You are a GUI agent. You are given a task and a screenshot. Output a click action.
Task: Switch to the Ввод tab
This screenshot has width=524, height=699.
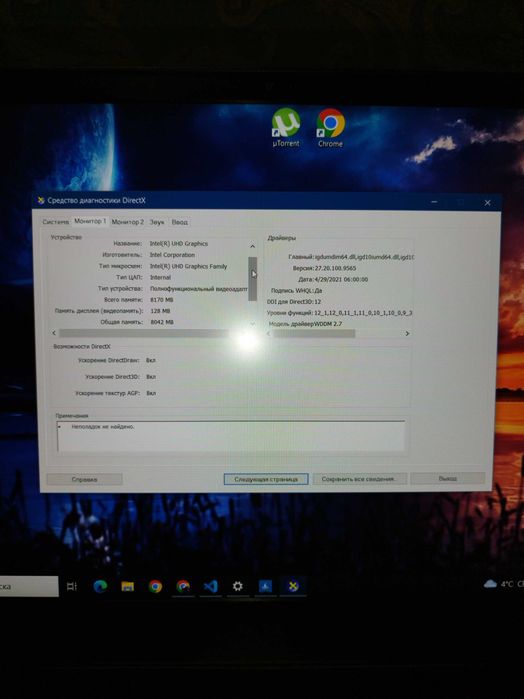(180, 222)
